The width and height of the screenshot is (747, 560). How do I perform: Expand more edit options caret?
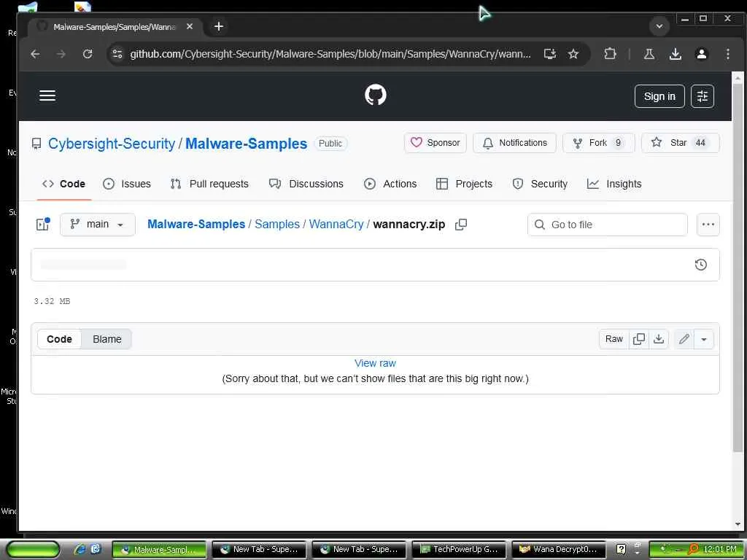(x=704, y=339)
